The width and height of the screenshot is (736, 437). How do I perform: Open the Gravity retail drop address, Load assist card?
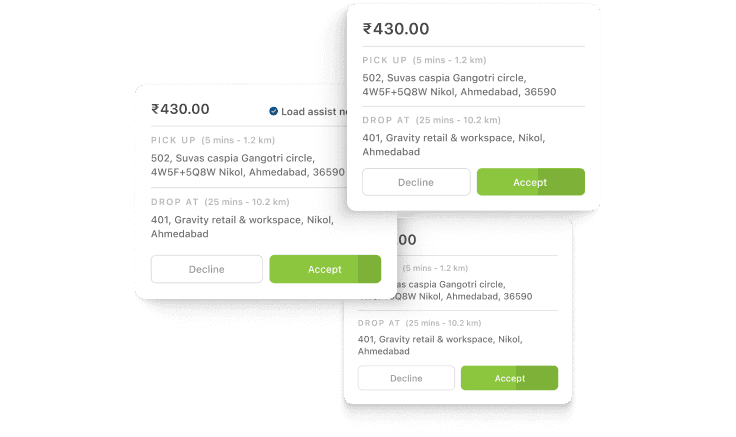tap(242, 227)
